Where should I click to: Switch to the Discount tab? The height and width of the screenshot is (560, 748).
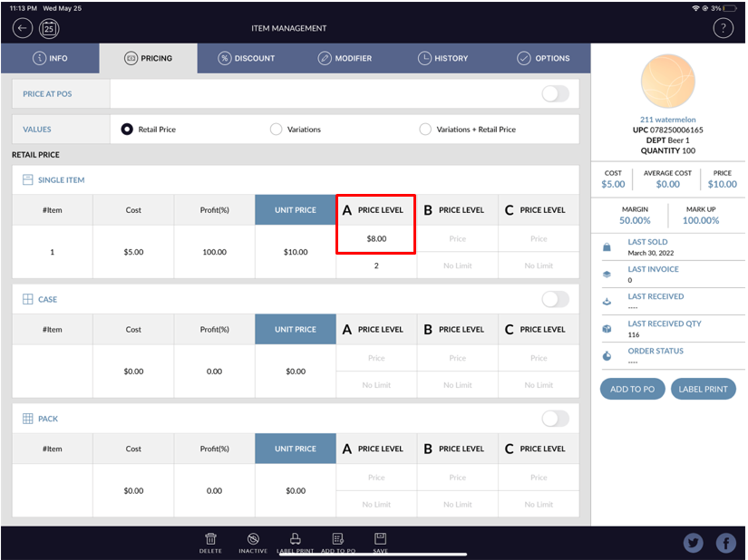[247, 58]
